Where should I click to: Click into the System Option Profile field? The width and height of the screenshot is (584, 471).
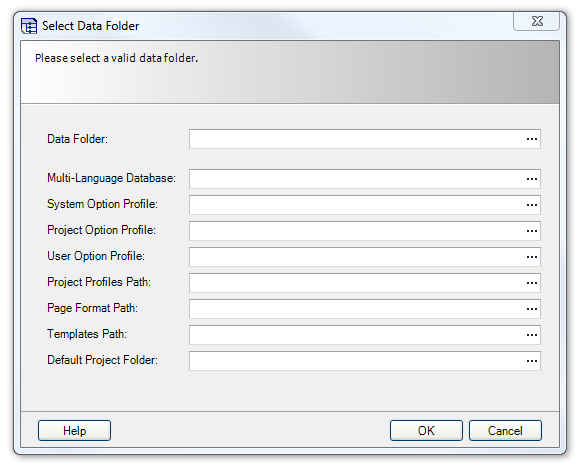[x=356, y=205]
